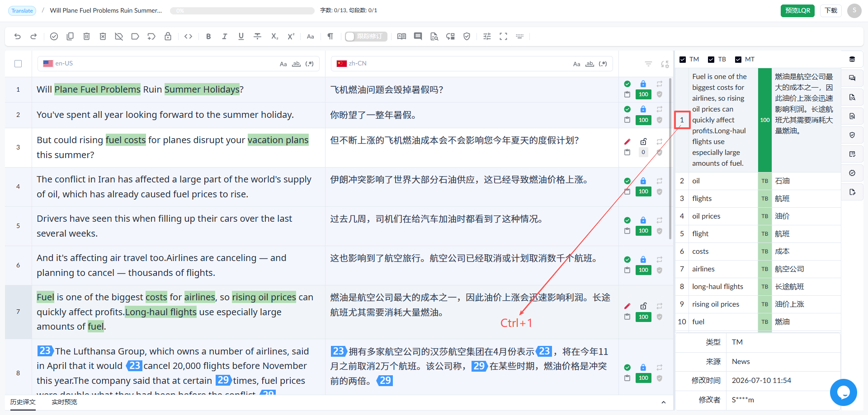This screenshot has width=868, height=415.
Task: Switch to 历史译文 tab
Action: point(23,402)
